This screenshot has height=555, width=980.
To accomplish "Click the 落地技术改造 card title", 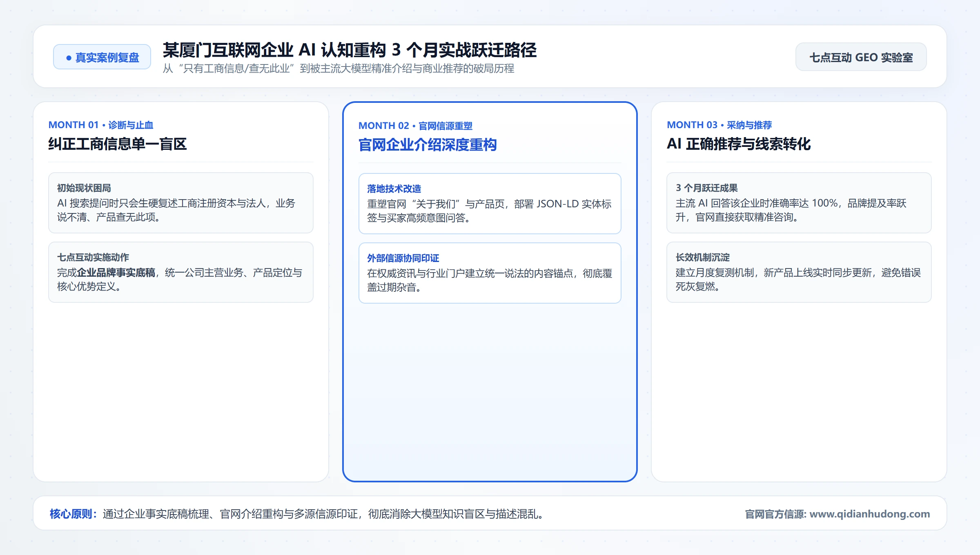I will coord(394,189).
